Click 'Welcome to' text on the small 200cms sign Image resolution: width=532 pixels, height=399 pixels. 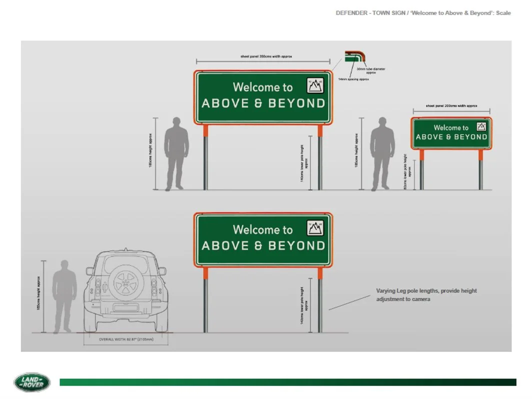tap(451, 128)
